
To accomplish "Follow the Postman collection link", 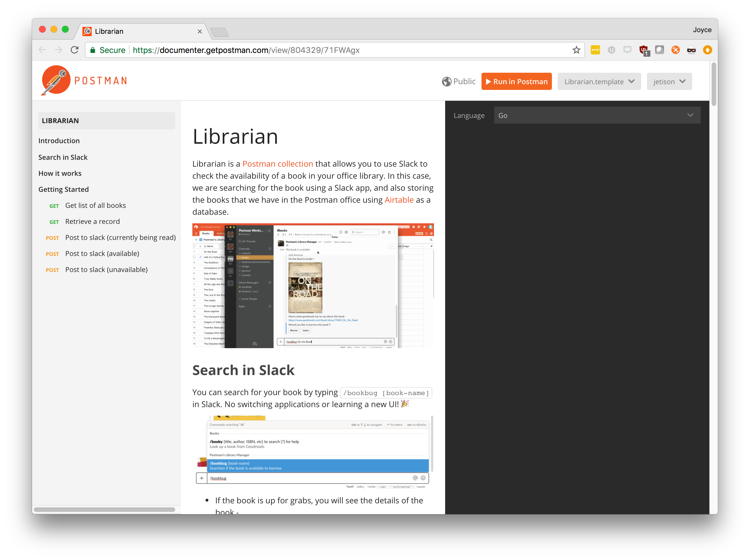I will [x=278, y=164].
